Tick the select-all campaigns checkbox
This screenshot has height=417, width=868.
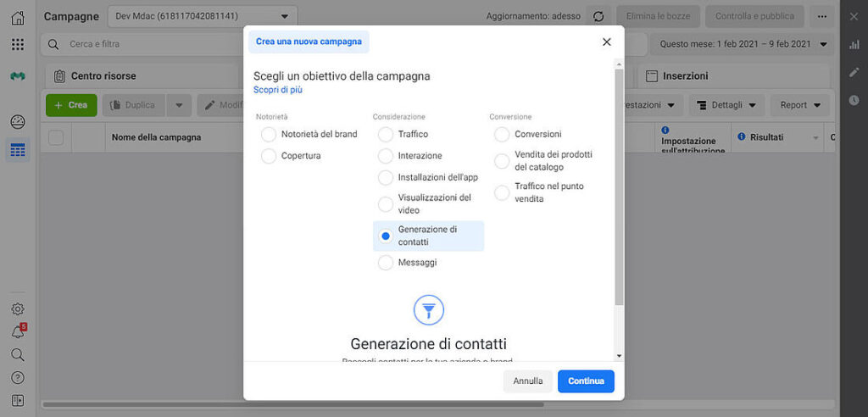[x=56, y=137]
